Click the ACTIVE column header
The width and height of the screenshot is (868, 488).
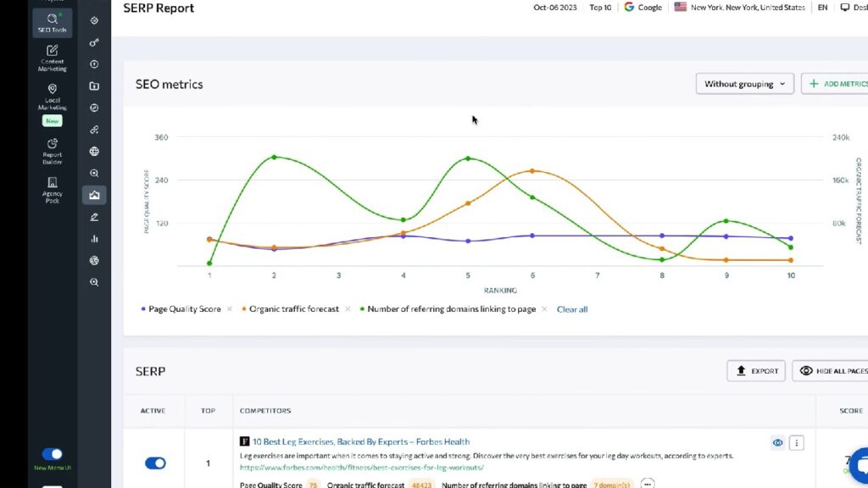point(153,411)
